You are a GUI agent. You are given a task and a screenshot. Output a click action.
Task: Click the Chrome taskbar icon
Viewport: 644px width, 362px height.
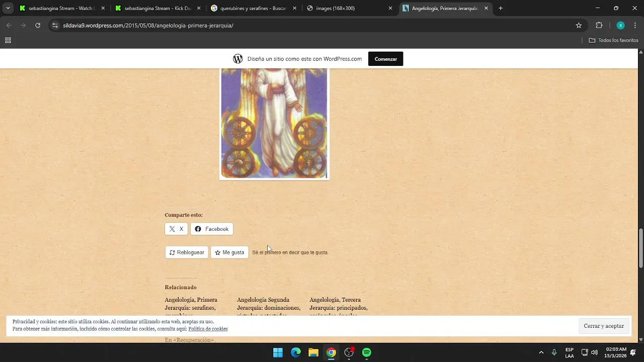coord(331,352)
